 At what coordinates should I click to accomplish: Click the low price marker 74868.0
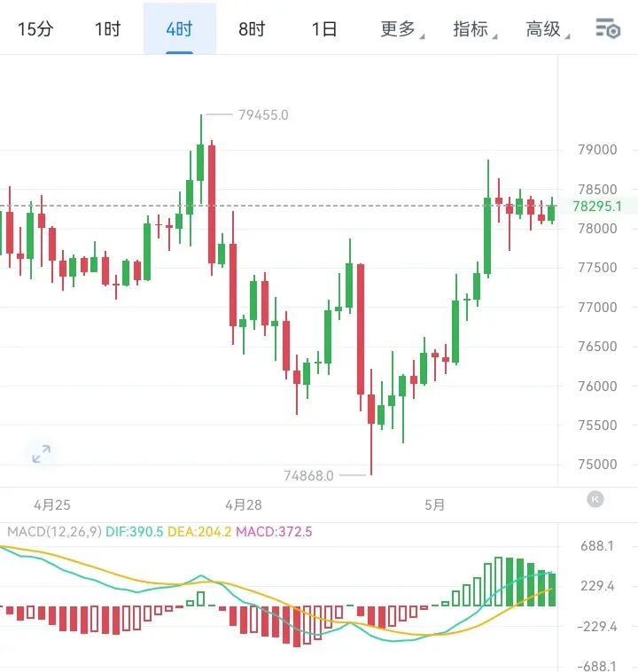pyautogui.click(x=308, y=476)
